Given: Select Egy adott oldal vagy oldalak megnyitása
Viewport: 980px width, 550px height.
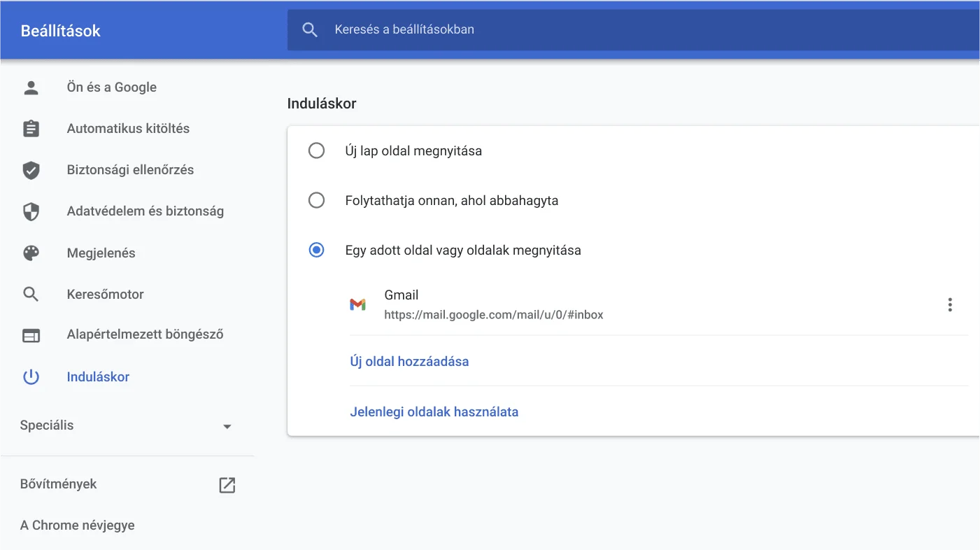Looking at the screenshot, I should (x=317, y=250).
